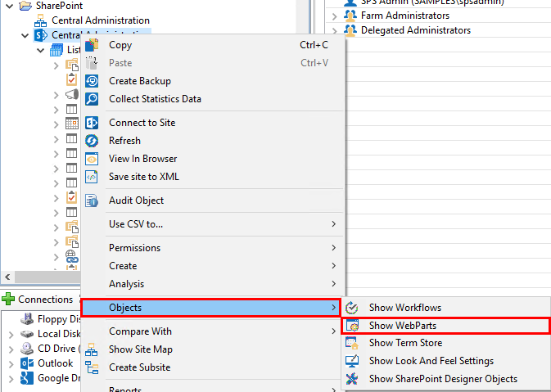The height and width of the screenshot is (392, 551).
Task: Click left arrow of horizontal scrollbar
Action: pos(7,277)
